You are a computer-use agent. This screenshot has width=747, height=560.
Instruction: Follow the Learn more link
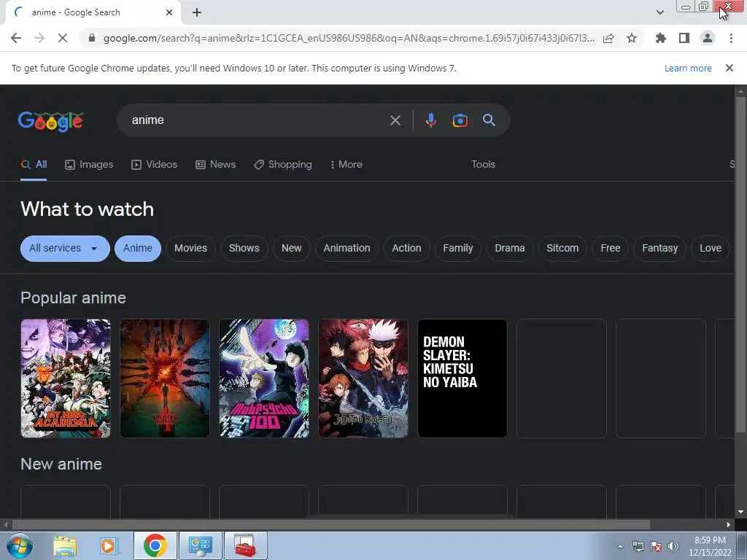click(x=688, y=68)
